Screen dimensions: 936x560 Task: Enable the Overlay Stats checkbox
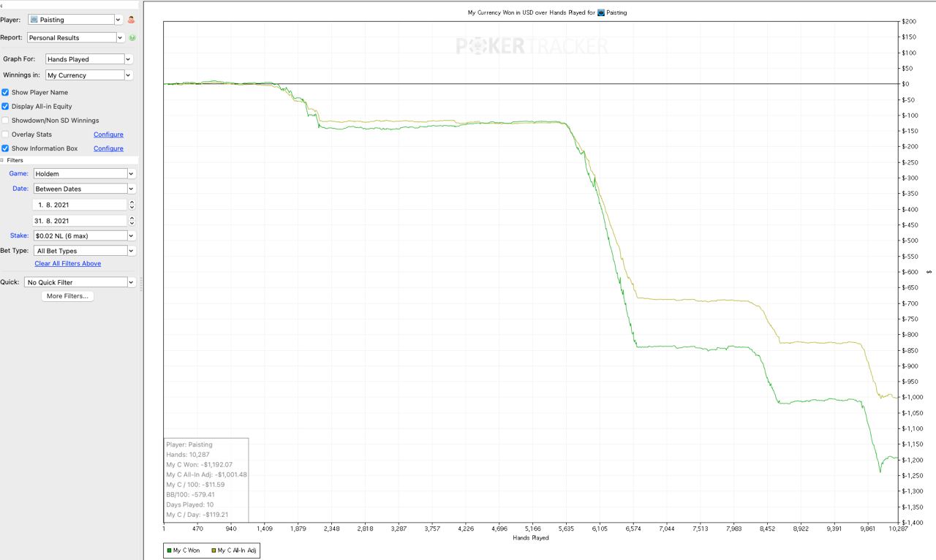(x=5, y=135)
